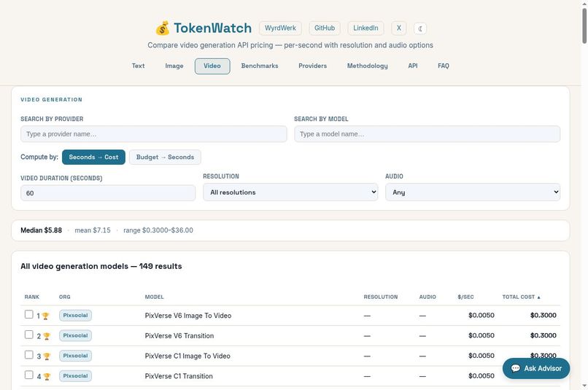The image size is (588, 390).
Task: Check the box for PixVerse V6 Transition
Action: pyautogui.click(x=29, y=335)
